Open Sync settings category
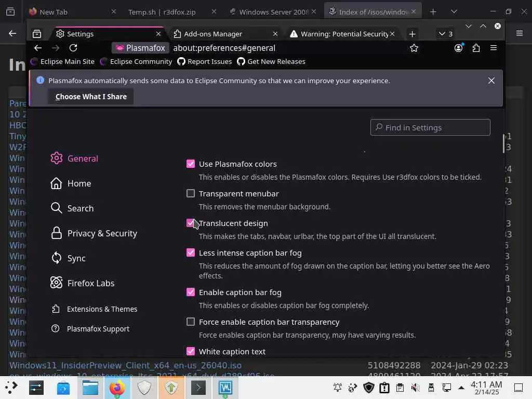The width and height of the screenshot is (532, 399). [68, 258]
